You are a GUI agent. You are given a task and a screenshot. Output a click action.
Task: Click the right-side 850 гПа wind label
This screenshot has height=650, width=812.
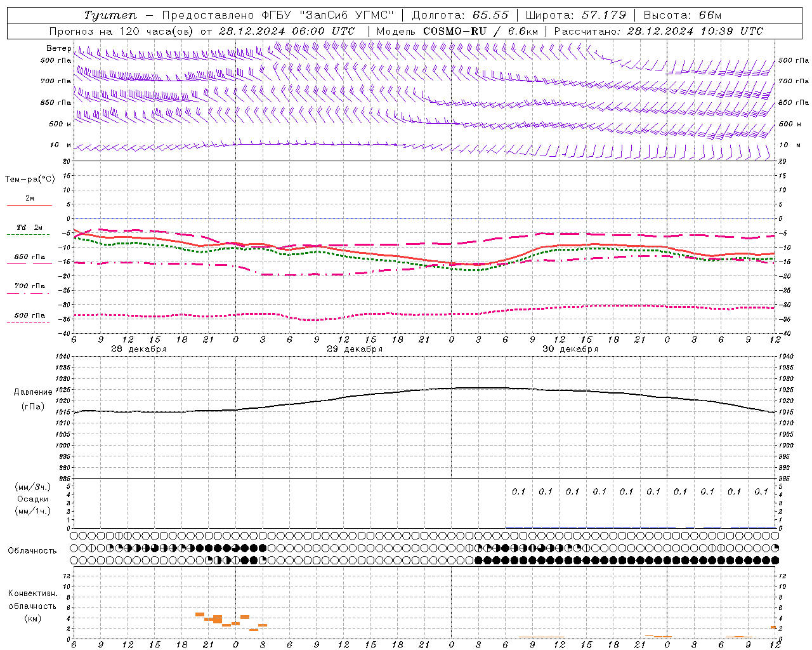(x=794, y=102)
